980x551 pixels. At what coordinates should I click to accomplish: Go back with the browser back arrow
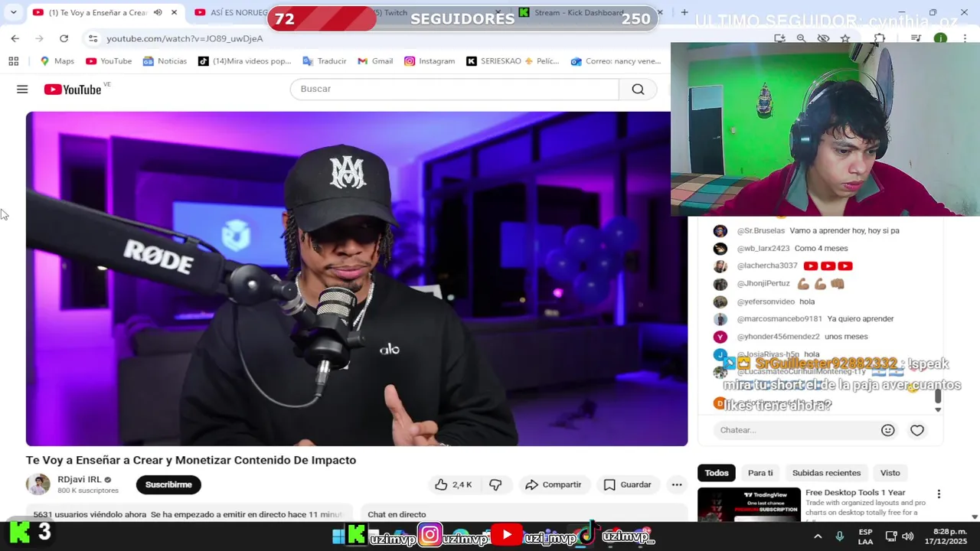click(15, 38)
